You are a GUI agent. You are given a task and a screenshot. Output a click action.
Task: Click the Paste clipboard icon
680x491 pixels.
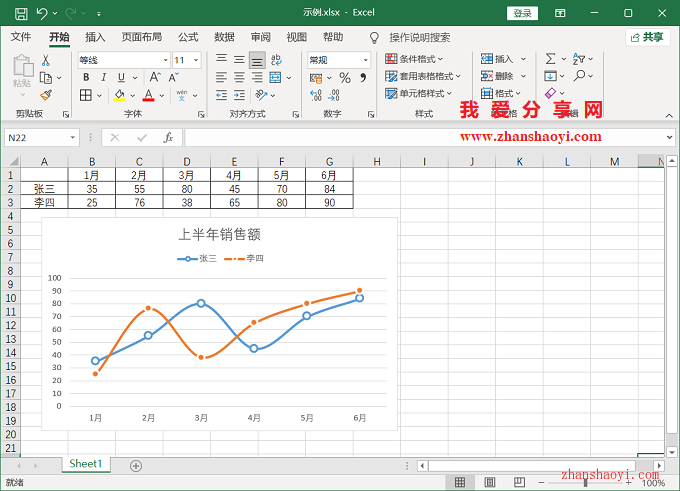pyautogui.click(x=23, y=66)
